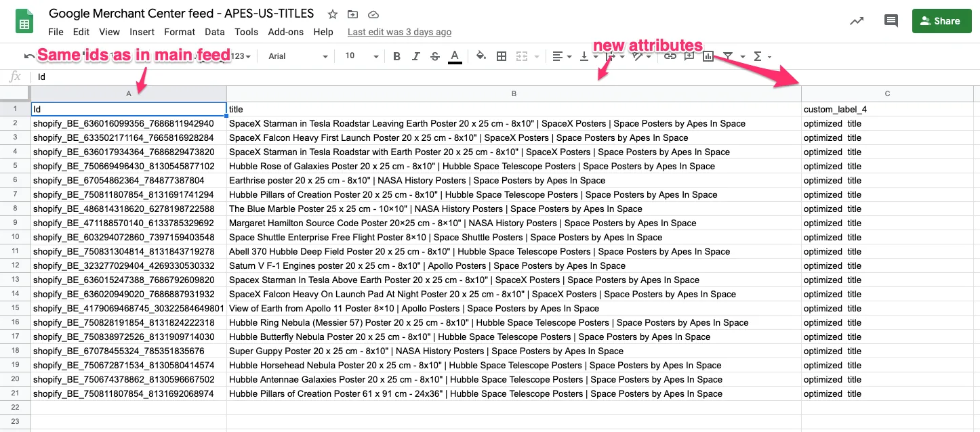Toggle strikethrough formatting
The image size is (980, 432).
point(434,56)
